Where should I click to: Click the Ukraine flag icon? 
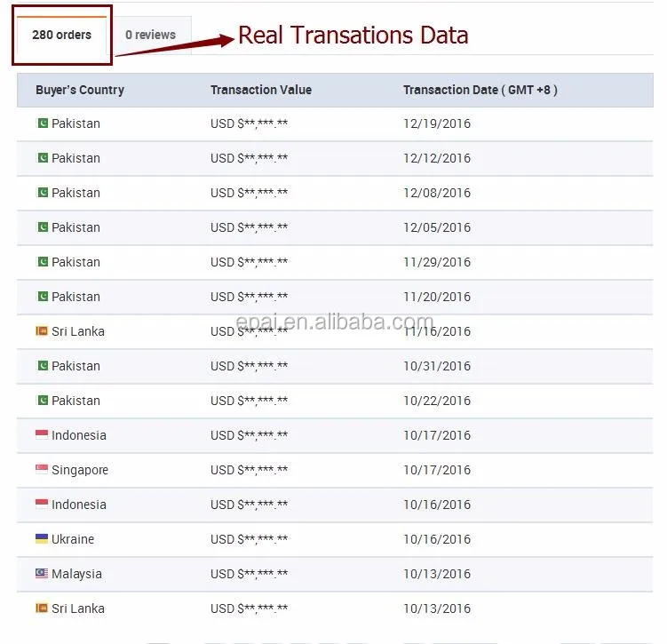[42, 538]
